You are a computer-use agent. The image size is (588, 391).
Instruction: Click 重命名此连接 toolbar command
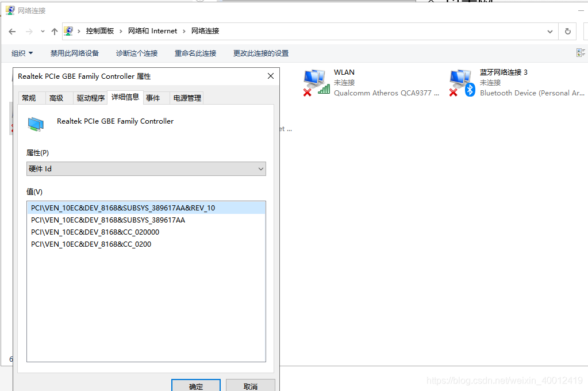point(195,53)
